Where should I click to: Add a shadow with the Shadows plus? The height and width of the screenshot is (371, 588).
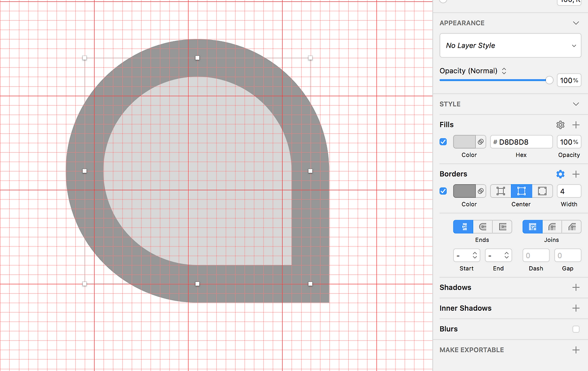pyautogui.click(x=576, y=287)
